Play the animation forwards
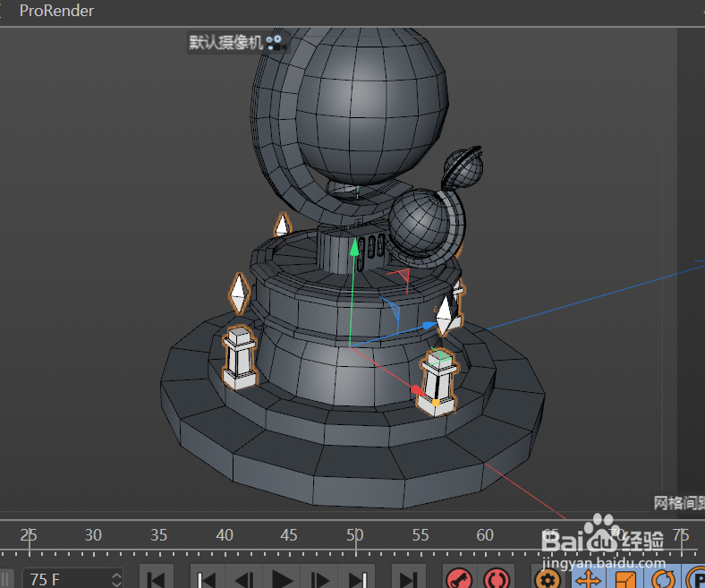 pyautogui.click(x=283, y=577)
